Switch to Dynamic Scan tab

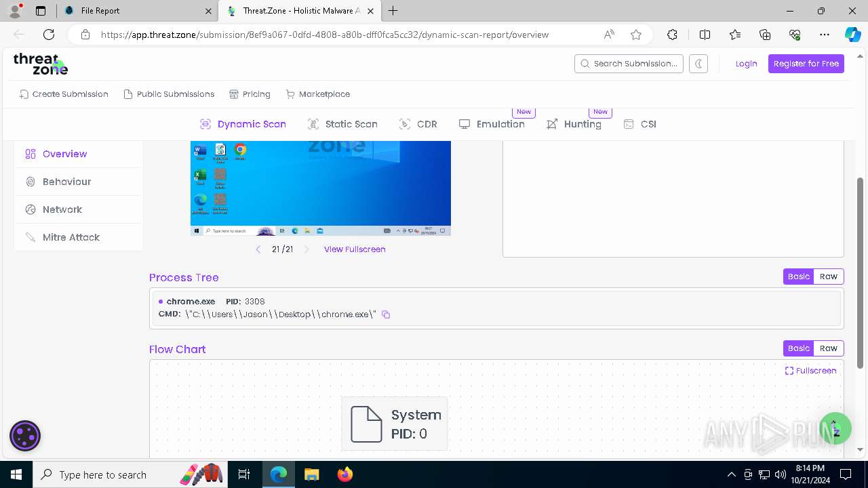click(243, 124)
